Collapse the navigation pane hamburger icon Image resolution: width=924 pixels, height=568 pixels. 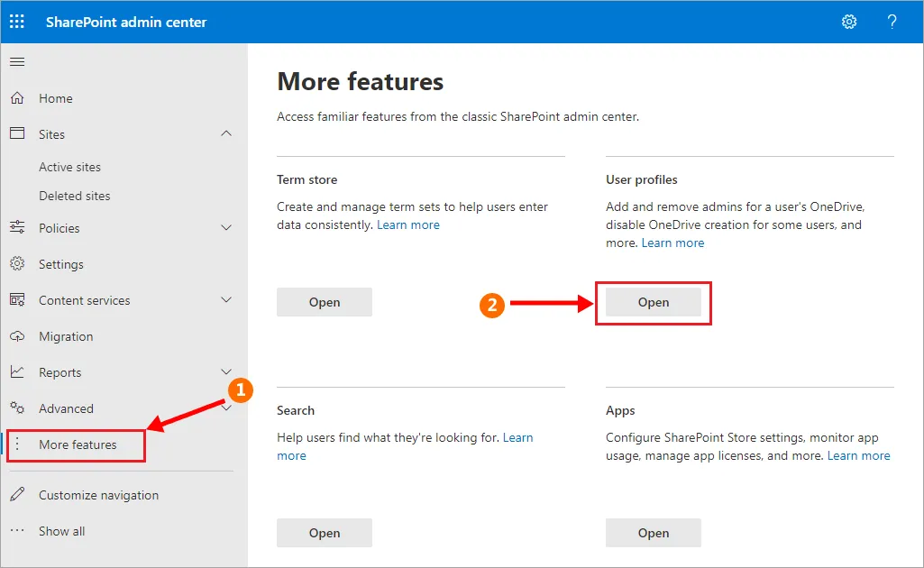click(x=17, y=62)
